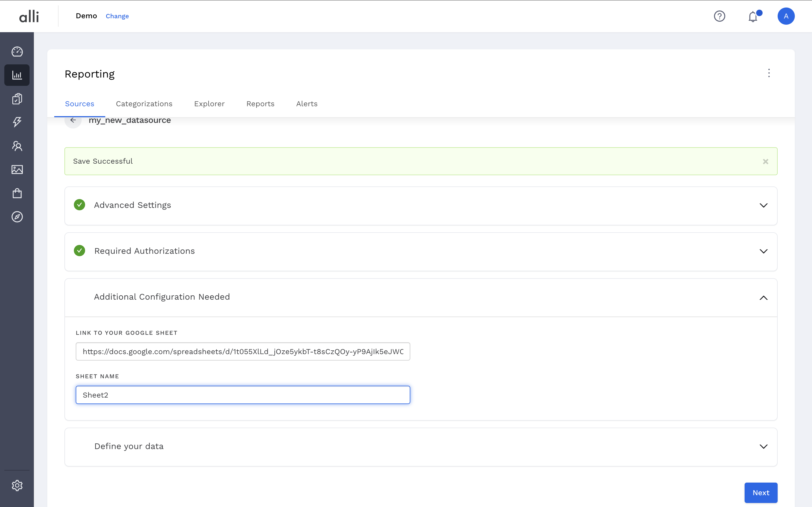Open the dashboard gauge icon in sidebar
812x507 pixels.
(x=17, y=52)
